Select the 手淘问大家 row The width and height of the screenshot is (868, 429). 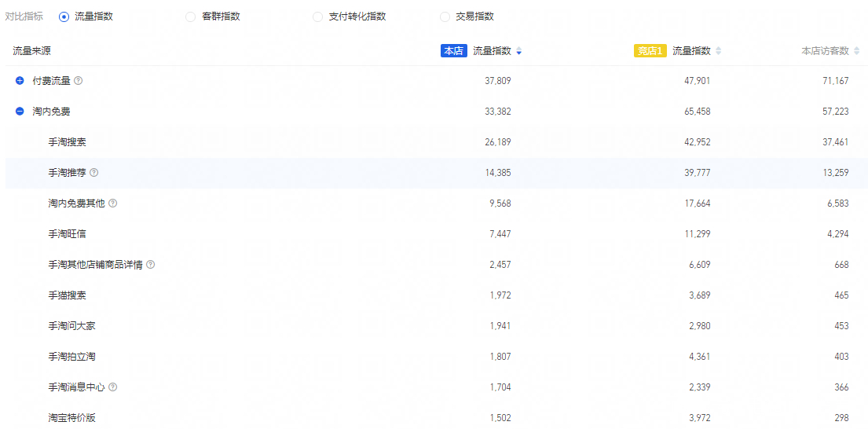(436, 326)
